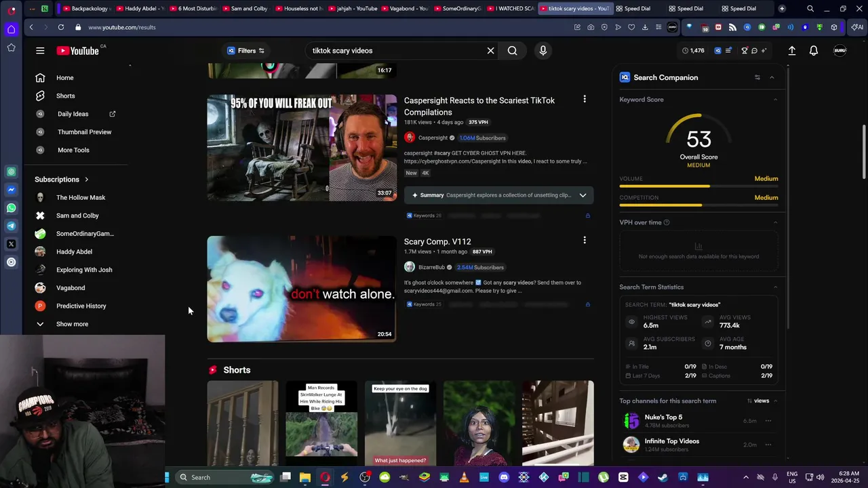Image resolution: width=868 pixels, height=488 pixels.
Task: Open the SURU account avatar menu
Action: [840, 51]
